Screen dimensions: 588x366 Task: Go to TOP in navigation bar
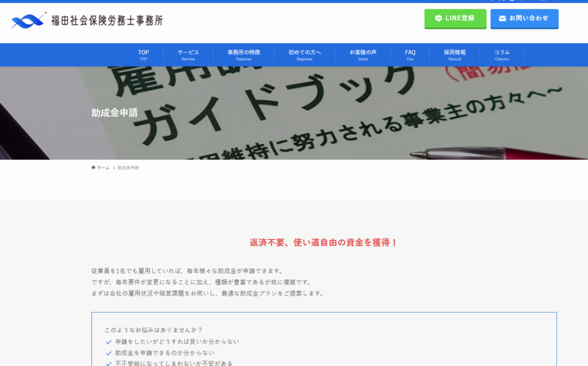click(x=143, y=55)
